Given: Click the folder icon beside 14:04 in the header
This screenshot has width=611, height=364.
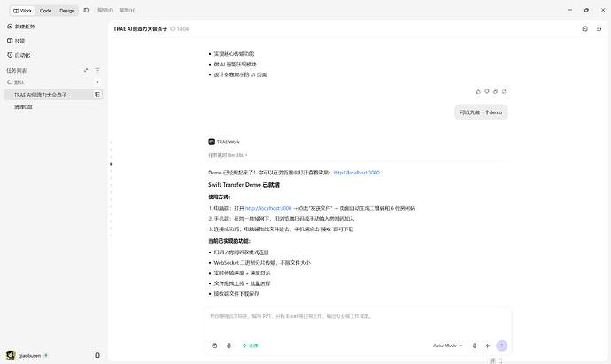Looking at the screenshot, I should pos(173,29).
